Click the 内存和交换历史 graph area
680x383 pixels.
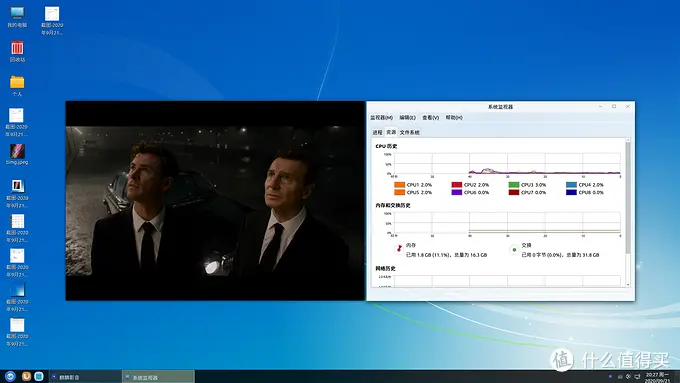(507, 223)
